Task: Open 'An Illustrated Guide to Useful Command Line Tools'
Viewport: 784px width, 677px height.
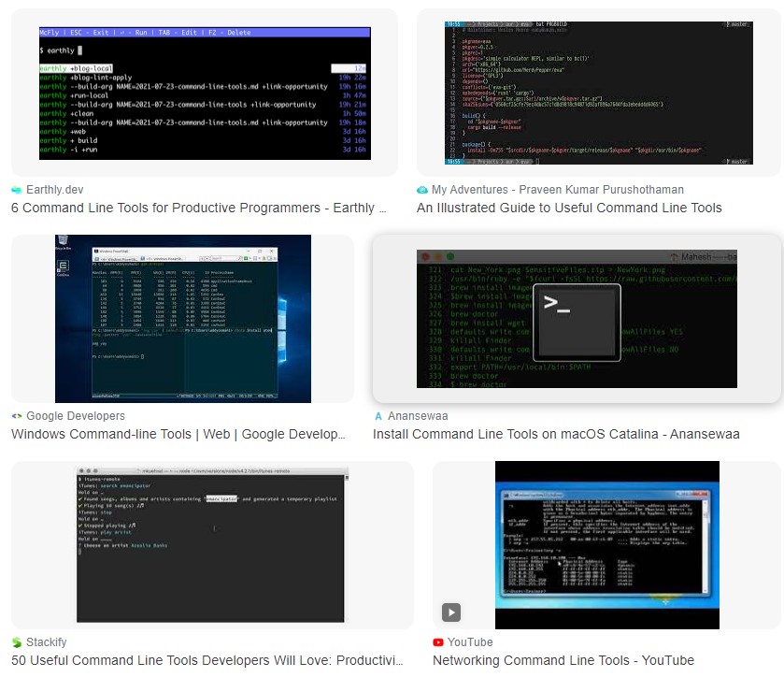Action: [x=569, y=208]
